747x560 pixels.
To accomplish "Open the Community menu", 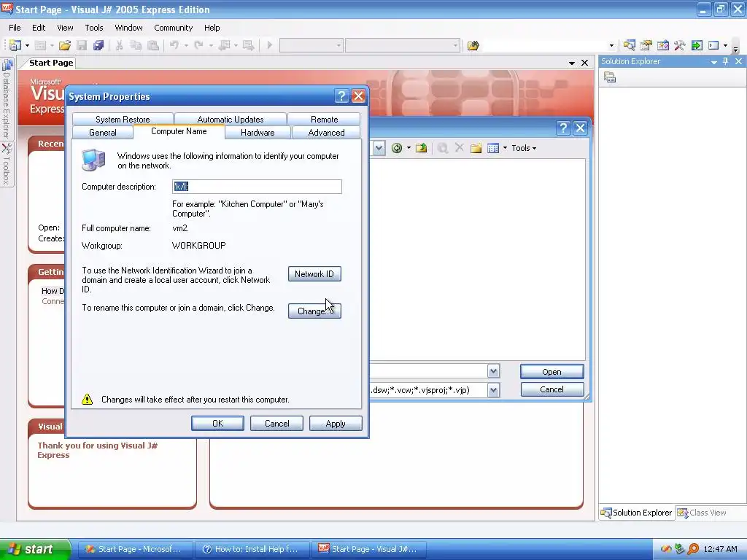I will pyautogui.click(x=174, y=28).
